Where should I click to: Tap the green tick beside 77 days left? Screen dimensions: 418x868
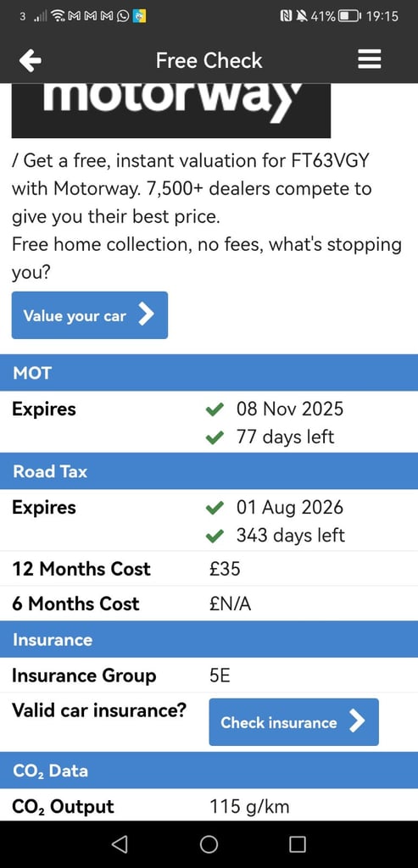[214, 438]
